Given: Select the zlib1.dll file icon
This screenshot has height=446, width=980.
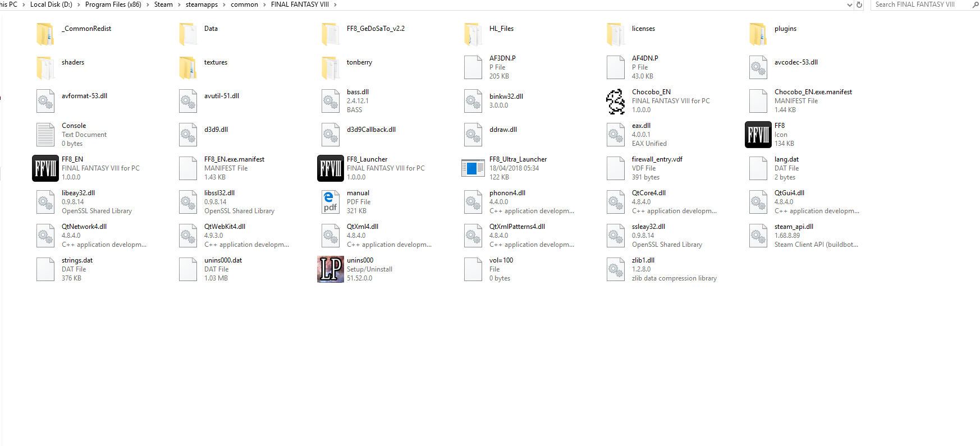Looking at the screenshot, I should pyautogui.click(x=616, y=269).
